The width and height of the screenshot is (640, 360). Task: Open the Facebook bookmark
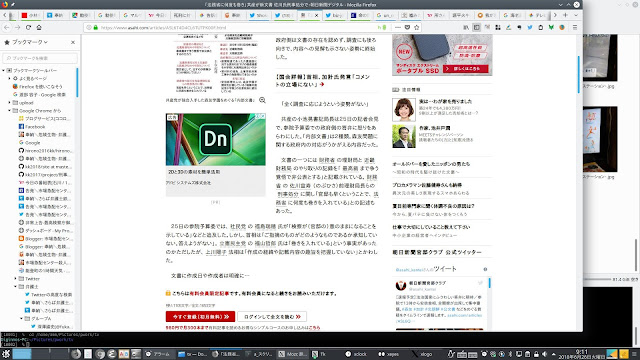pos(32,127)
